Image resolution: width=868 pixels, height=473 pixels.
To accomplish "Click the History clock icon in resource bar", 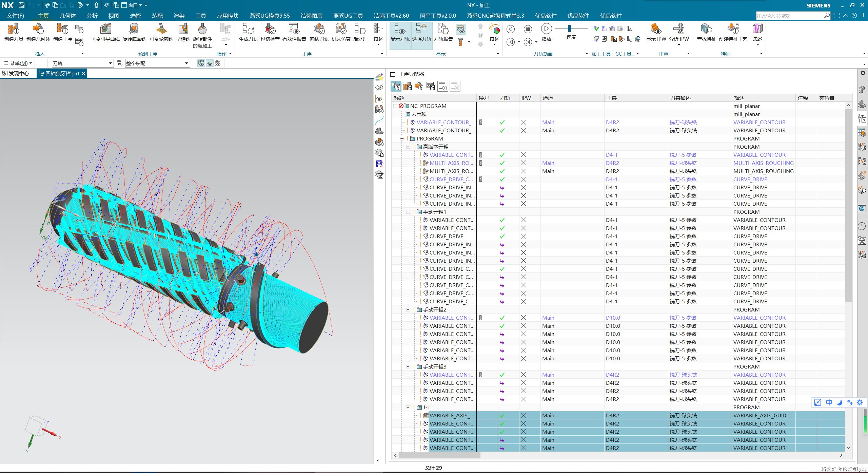I will (862, 226).
